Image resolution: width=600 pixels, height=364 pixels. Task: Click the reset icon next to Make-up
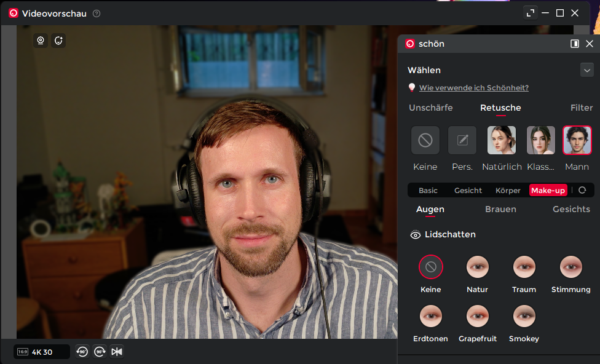tap(581, 190)
